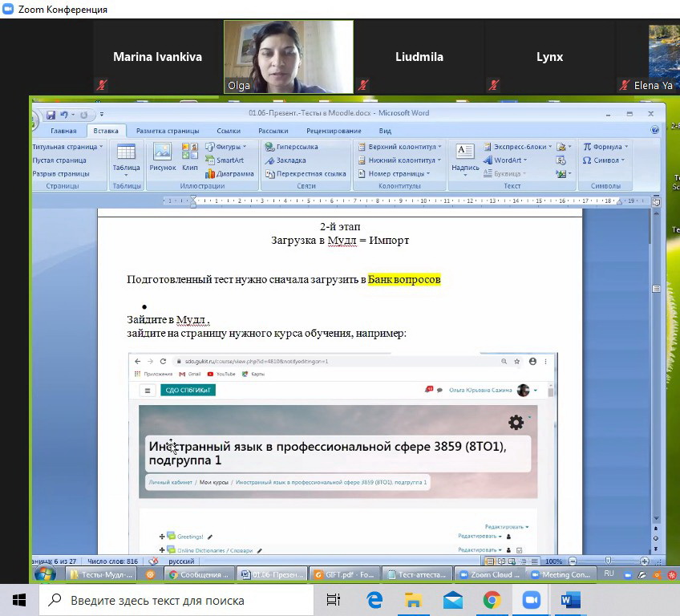Click the Рисунок insert picture icon
Image resolution: width=680 pixels, height=616 pixels.
(x=163, y=157)
